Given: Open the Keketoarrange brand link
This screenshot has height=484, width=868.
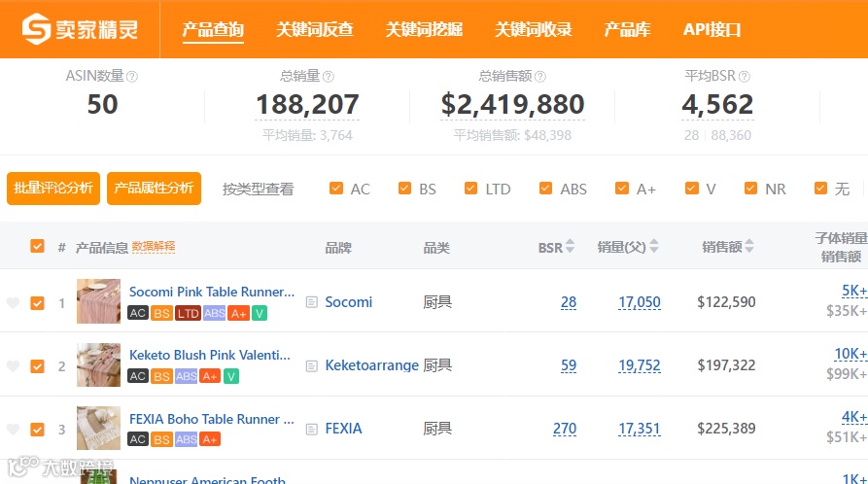Looking at the screenshot, I should 371,365.
